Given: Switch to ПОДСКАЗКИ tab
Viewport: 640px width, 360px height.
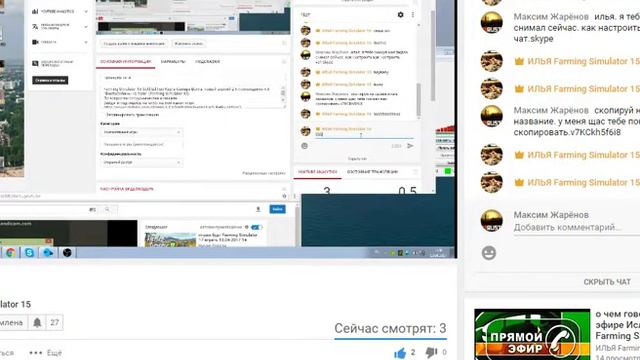Looking at the screenshot, I should pos(207,62).
